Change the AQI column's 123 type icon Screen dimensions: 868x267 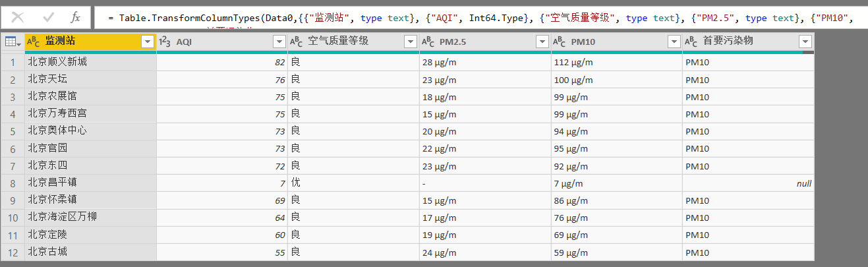[165, 42]
